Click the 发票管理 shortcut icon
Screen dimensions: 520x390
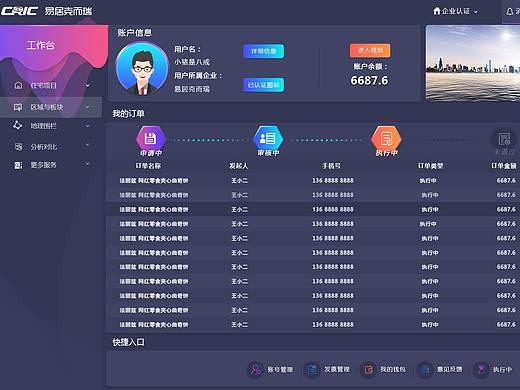[x=312, y=369]
